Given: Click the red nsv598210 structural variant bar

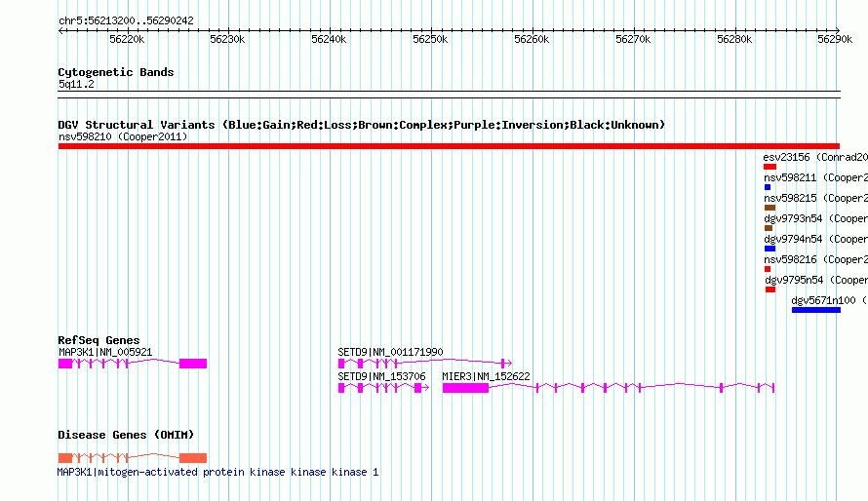Looking at the screenshot, I should coord(449,146).
